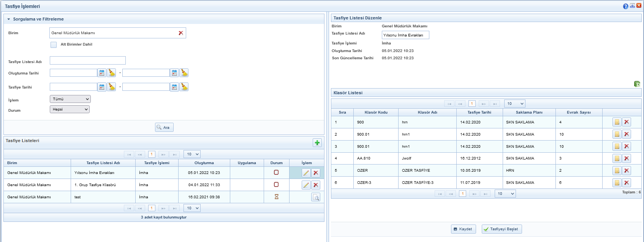Viewport: 644px width, 242px height.
Task: Open calendar for Oluşturma Tarihi start date
Action: pos(102,73)
